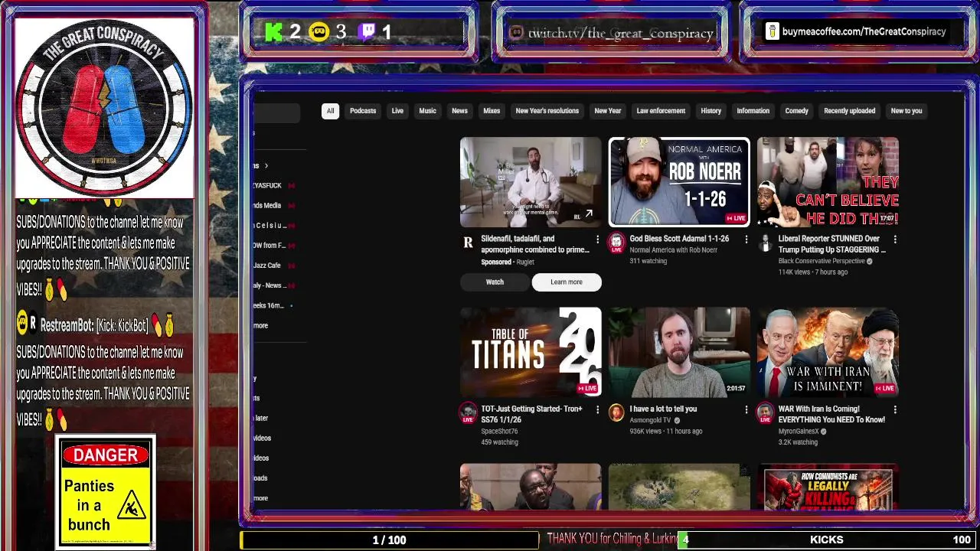Open options menu for God Bless Scott Adams
Image resolution: width=980 pixels, height=551 pixels.
(746, 240)
